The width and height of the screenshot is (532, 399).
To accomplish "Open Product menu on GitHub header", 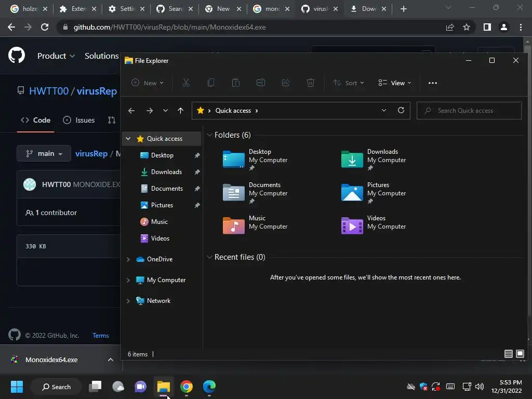I will [x=56, y=56].
